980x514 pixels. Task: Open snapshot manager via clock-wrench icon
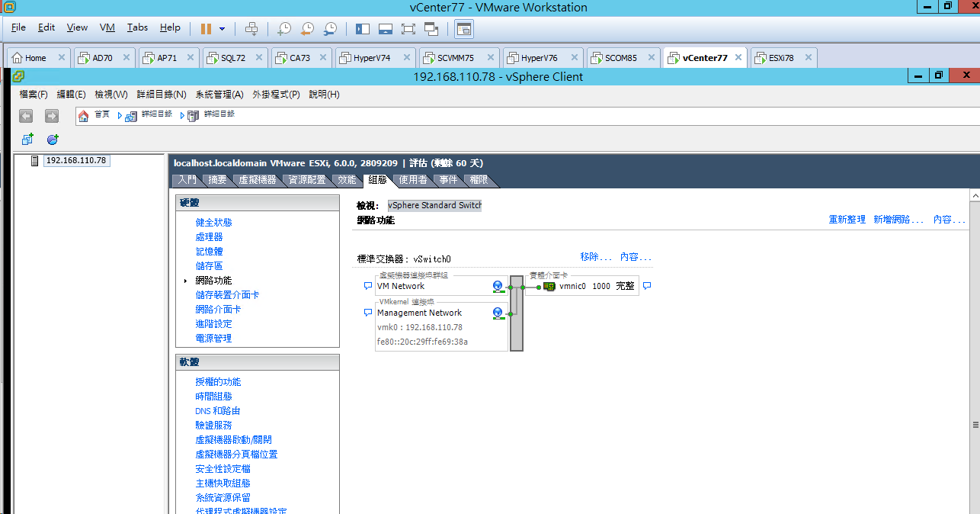(x=330, y=29)
